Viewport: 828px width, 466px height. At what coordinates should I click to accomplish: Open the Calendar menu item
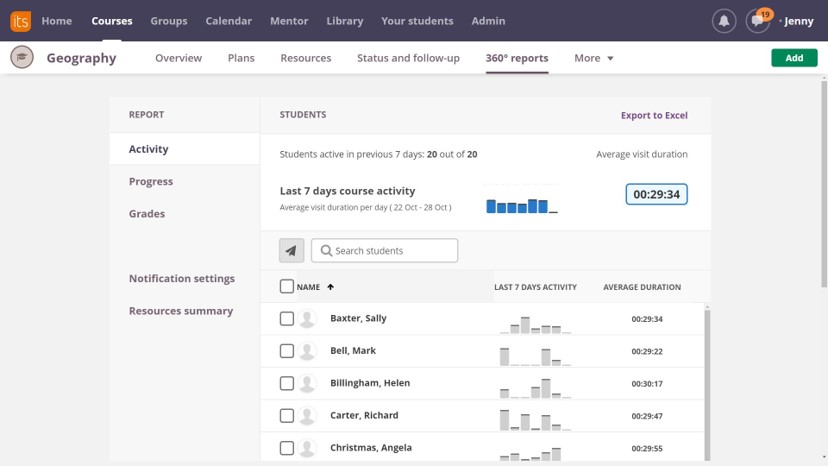pyautogui.click(x=228, y=21)
